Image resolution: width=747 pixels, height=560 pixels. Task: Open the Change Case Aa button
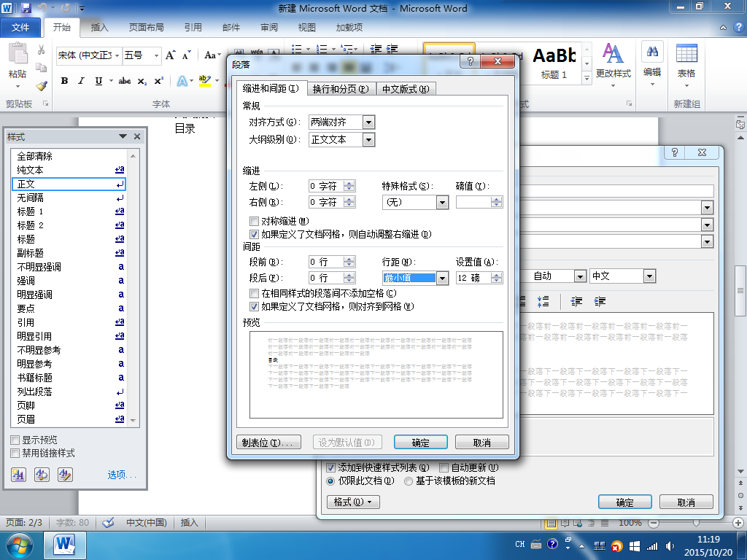212,55
